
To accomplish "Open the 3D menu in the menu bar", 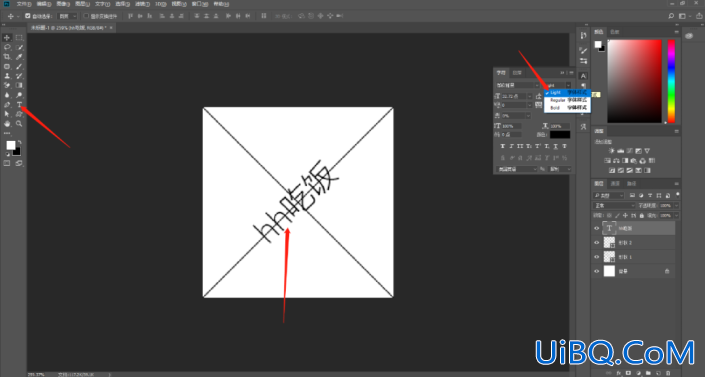I will [161, 4].
